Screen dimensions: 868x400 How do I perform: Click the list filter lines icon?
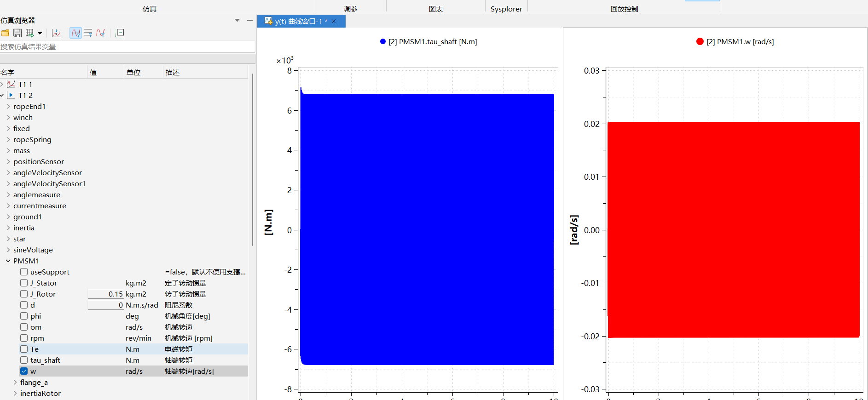pyautogui.click(x=88, y=33)
